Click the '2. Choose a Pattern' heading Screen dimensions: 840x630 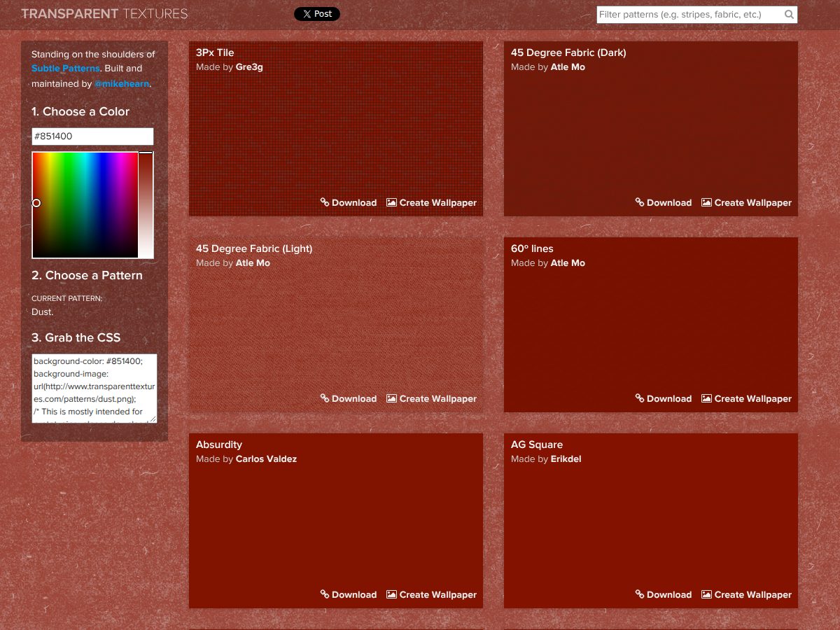click(87, 276)
